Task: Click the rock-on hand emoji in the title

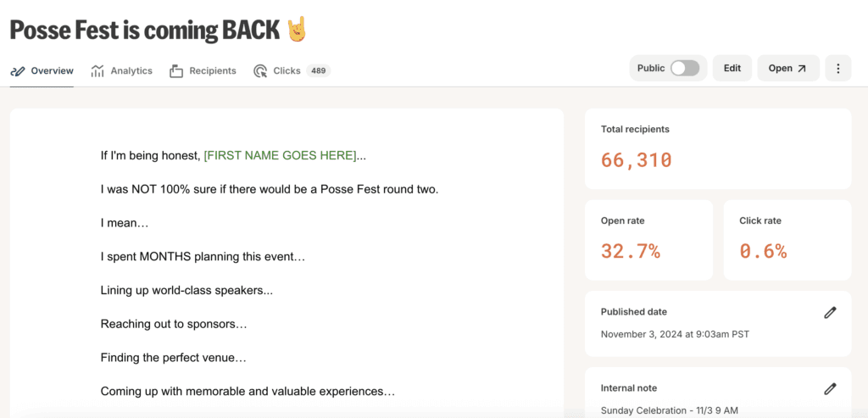Action: tap(297, 30)
